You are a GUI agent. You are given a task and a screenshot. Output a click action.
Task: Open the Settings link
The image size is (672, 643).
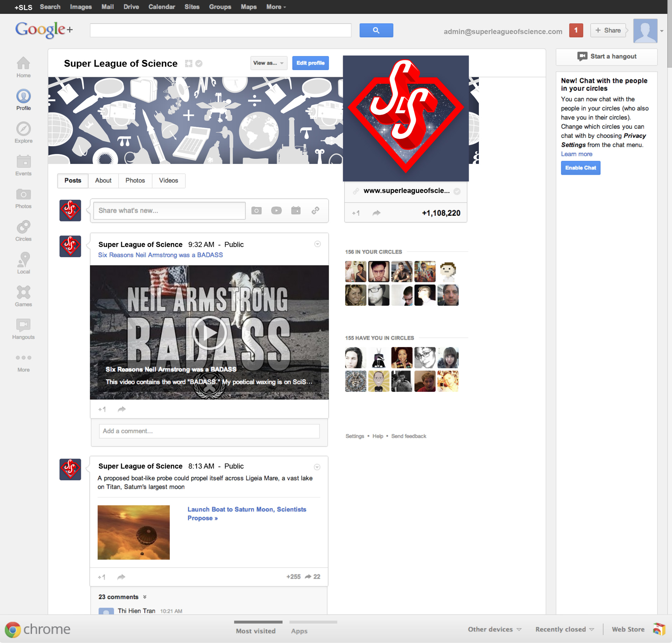[355, 436]
